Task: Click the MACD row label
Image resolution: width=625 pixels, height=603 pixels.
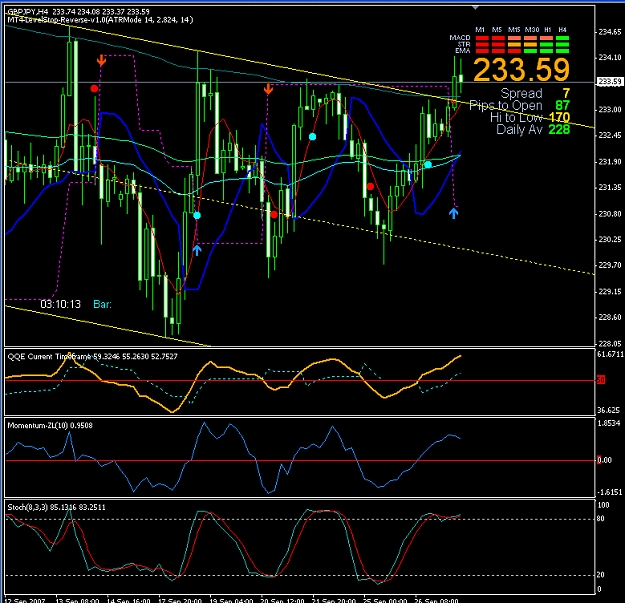Action: (x=460, y=38)
